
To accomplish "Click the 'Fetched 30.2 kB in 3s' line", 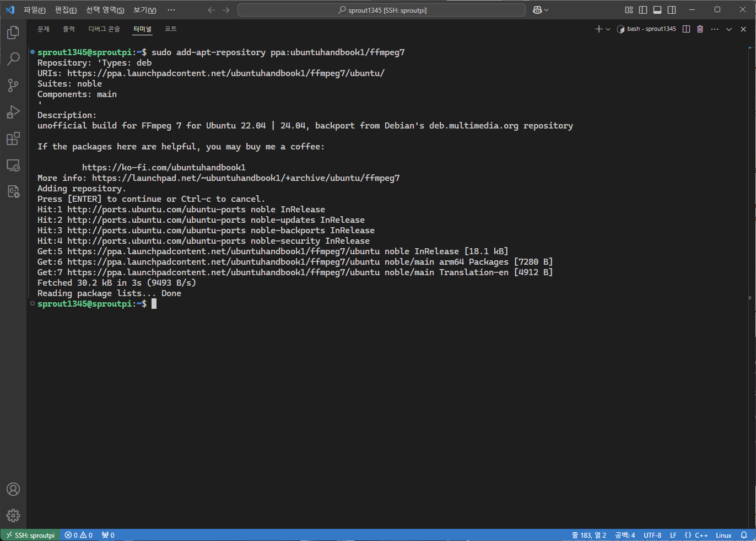I will [x=117, y=283].
